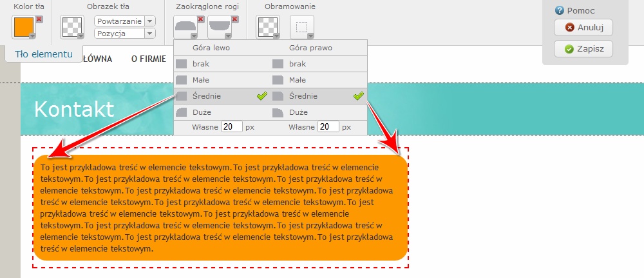Expand the Pozycja dropdown
644x278 pixels.
pos(149,33)
